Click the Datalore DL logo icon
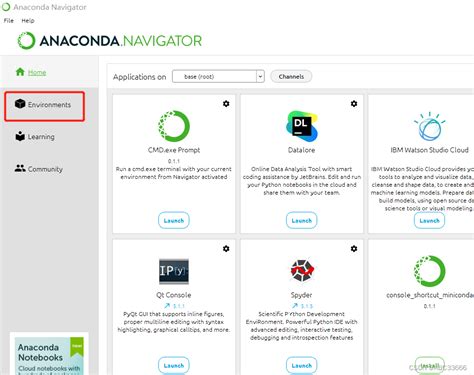Viewport: 474px width, 375px height. click(302, 126)
